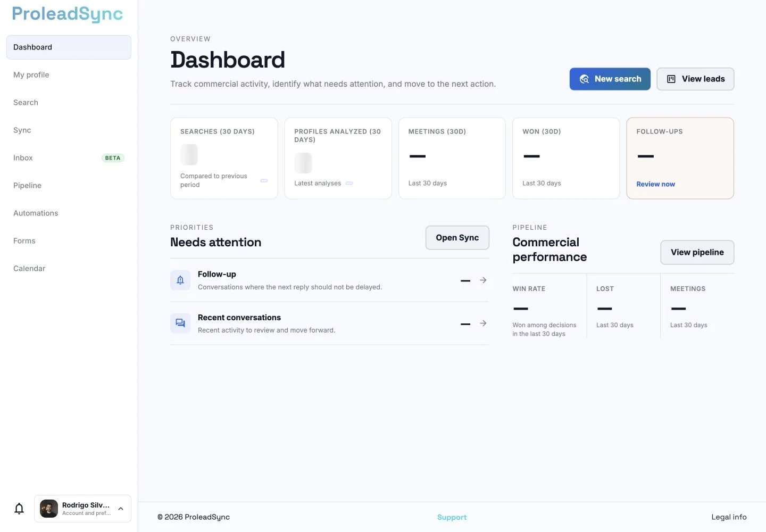
Task: Click the Meetings (30D) stat card
Action: 452,159
